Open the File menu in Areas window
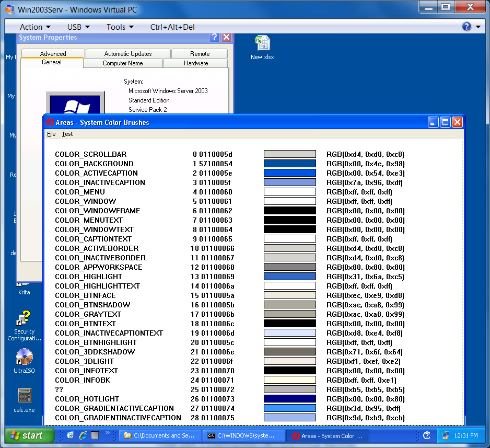 click(x=51, y=134)
